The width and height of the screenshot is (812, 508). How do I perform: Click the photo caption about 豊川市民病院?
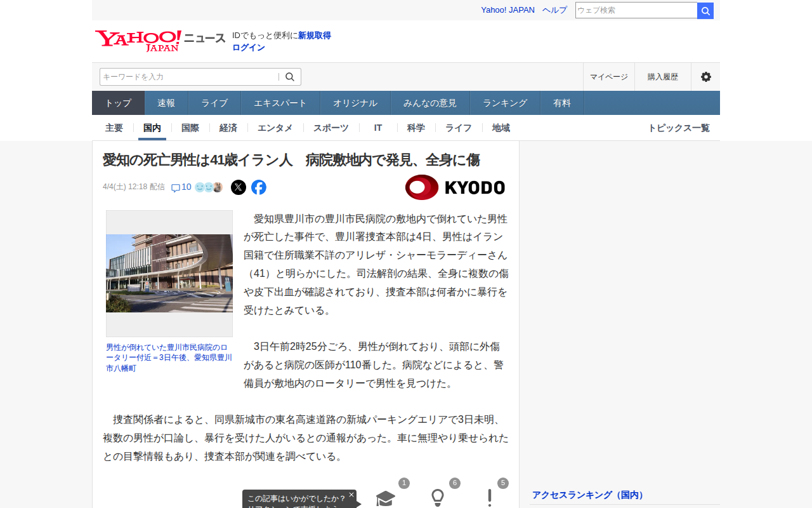(169, 358)
